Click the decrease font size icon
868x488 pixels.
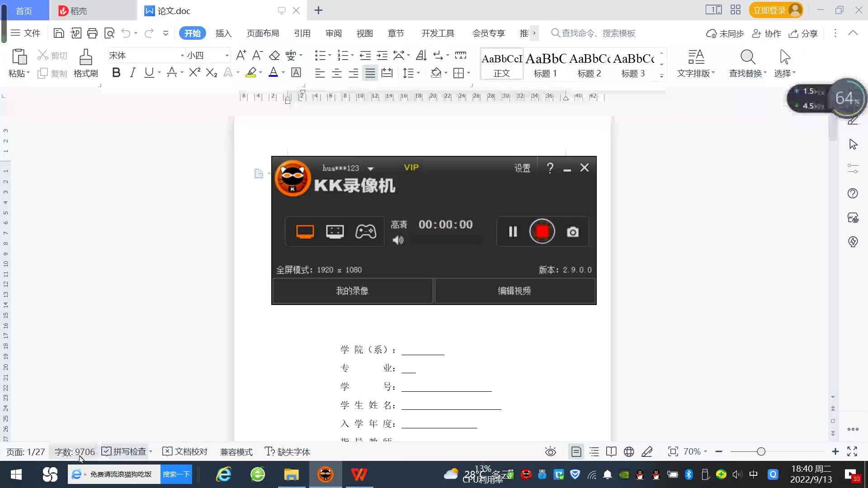click(x=257, y=56)
